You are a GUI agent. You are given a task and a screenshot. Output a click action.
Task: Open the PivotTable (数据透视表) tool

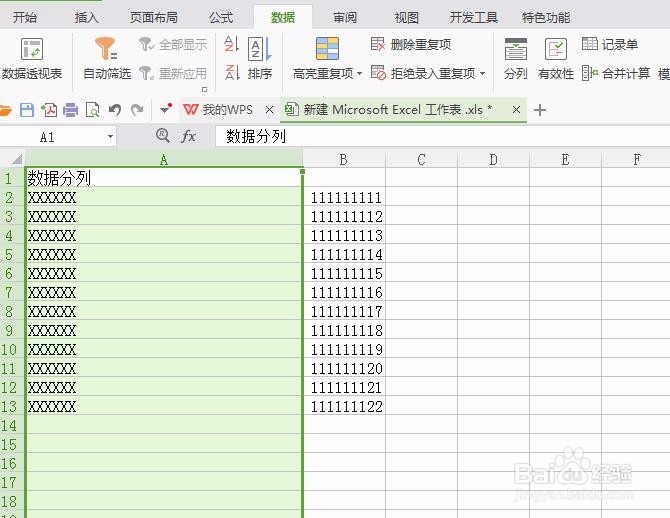point(32,59)
